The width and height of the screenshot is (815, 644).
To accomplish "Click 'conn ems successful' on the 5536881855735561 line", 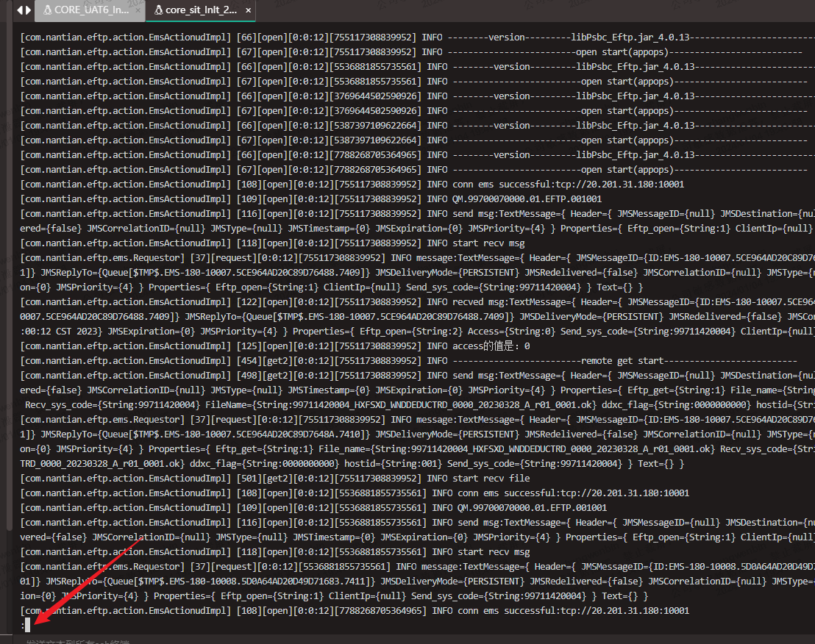I will click(x=507, y=493).
